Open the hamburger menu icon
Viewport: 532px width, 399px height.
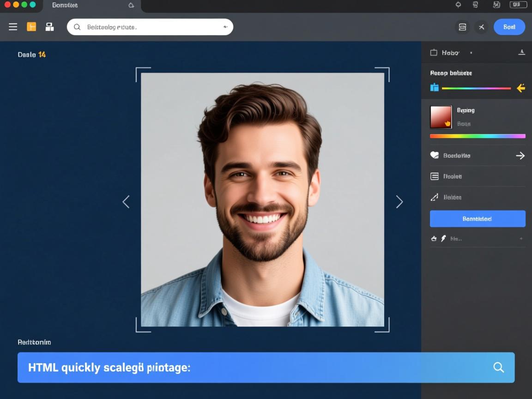13,27
